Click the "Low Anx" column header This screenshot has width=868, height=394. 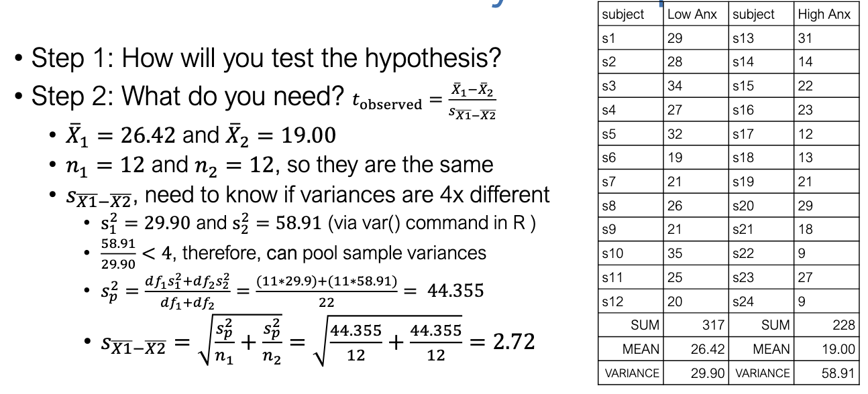692,15
